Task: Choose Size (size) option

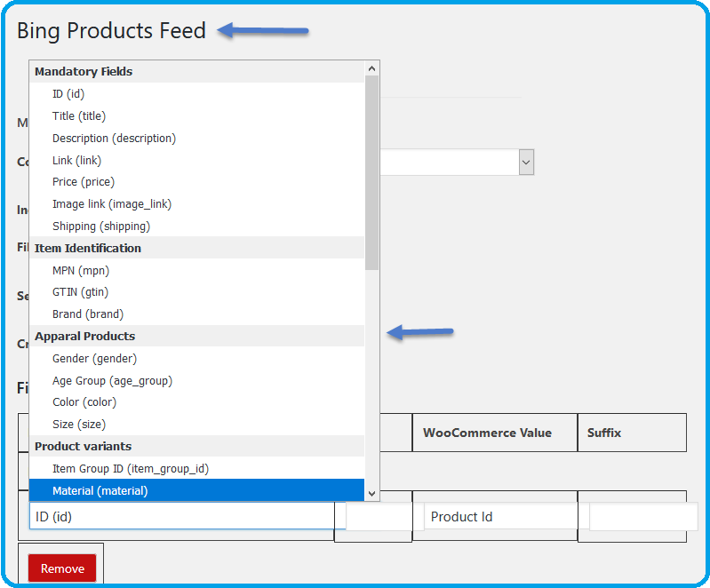Action: tap(196, 425)
